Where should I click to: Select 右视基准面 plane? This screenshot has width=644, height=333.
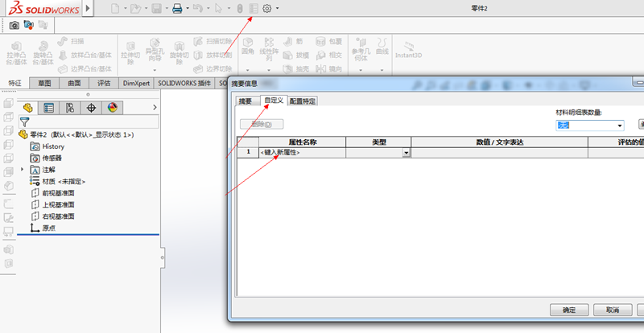[x=53, y=216]
